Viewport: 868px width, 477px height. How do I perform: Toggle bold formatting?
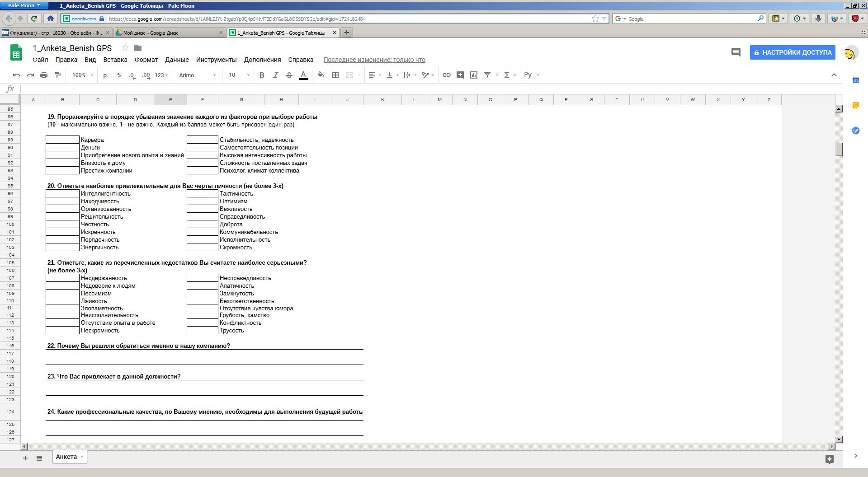pos(262,75)
